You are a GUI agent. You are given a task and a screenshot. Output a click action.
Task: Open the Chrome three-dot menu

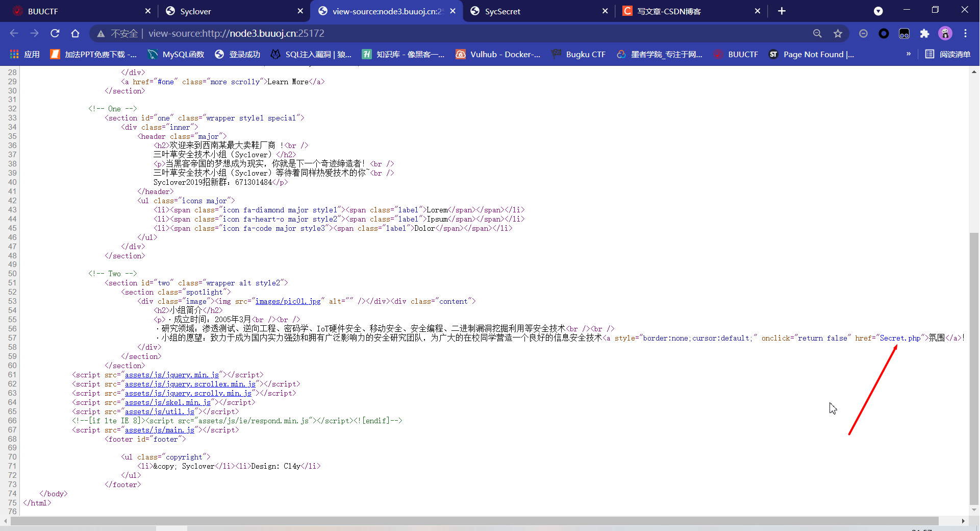(965, 33)
